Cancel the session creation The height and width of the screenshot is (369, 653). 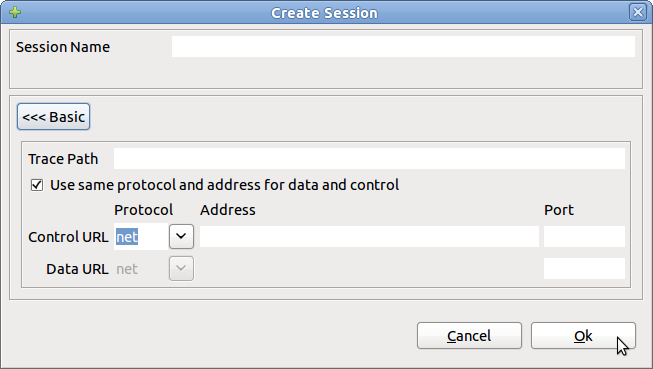coord(469,336)
